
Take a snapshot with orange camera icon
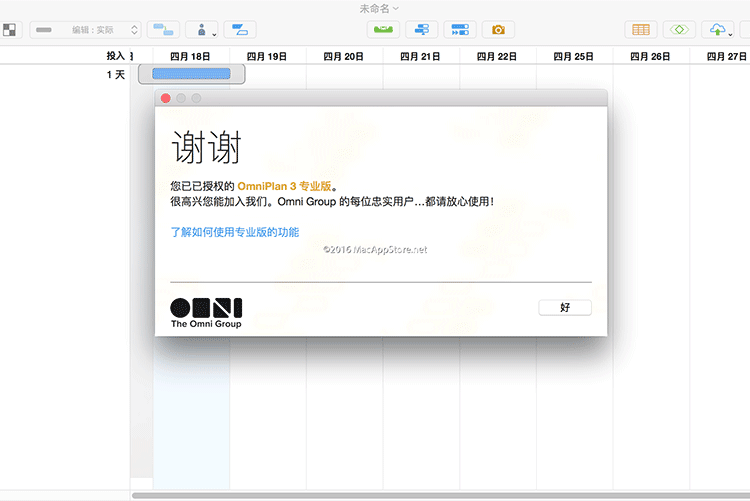pyautogui.click(x=498, y=30)
